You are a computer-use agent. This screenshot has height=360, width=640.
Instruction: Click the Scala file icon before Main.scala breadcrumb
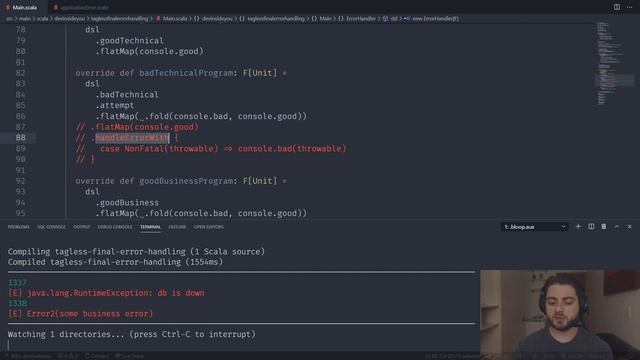(x=158, y=19)
